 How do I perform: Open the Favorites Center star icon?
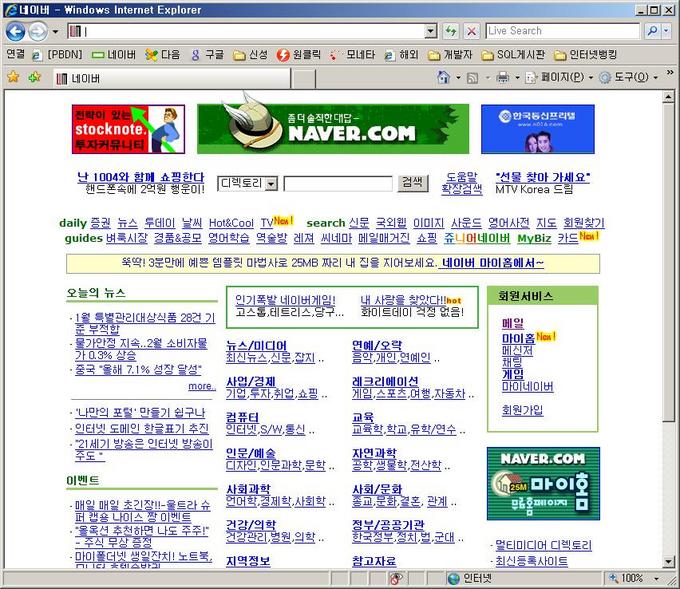pos(13,77)
